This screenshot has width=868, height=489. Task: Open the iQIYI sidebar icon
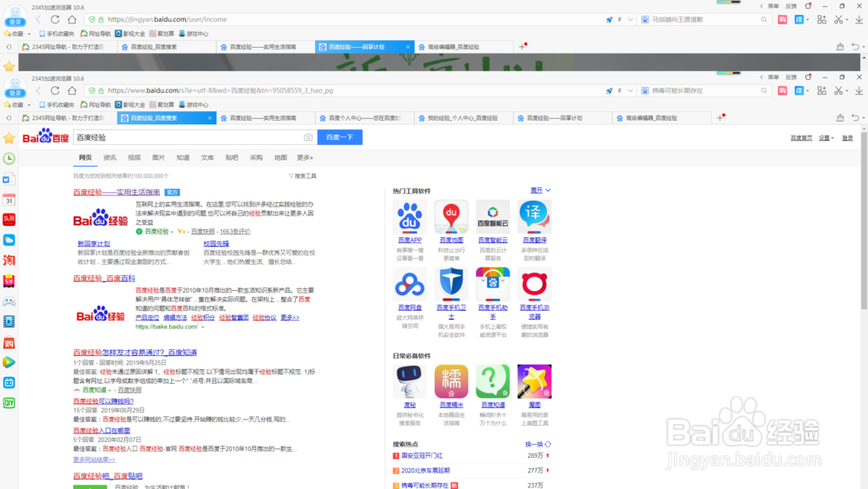pos(9,403)
